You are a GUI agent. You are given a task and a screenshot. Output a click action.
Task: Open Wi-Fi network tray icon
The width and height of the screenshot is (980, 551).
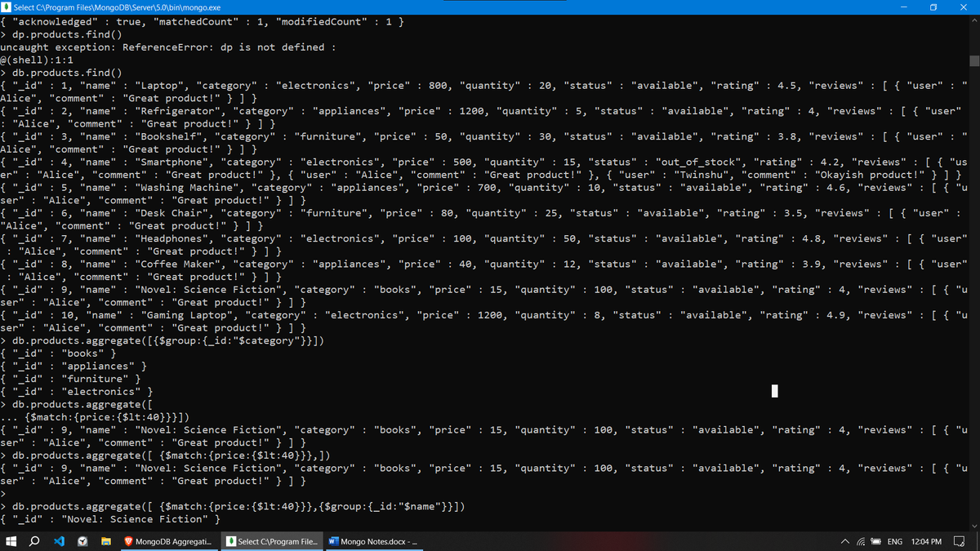point(859,541)
